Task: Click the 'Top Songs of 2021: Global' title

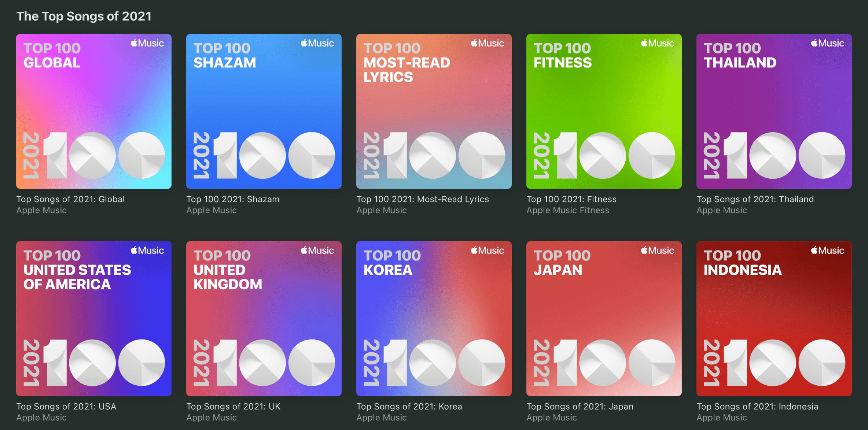Action: click(70, 199)
